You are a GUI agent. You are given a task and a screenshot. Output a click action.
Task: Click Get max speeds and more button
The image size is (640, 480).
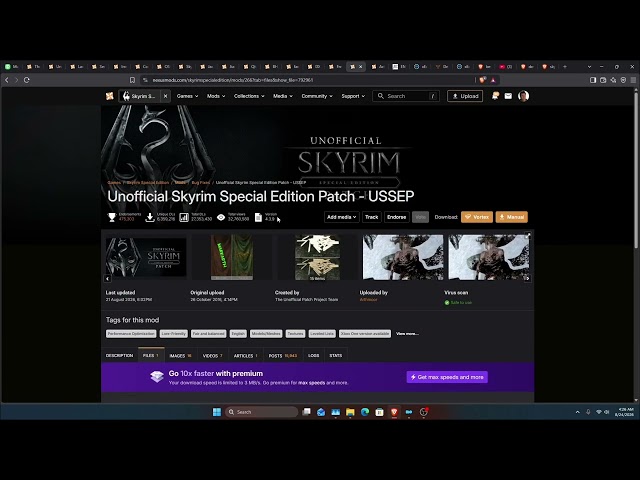pos(447,377)
